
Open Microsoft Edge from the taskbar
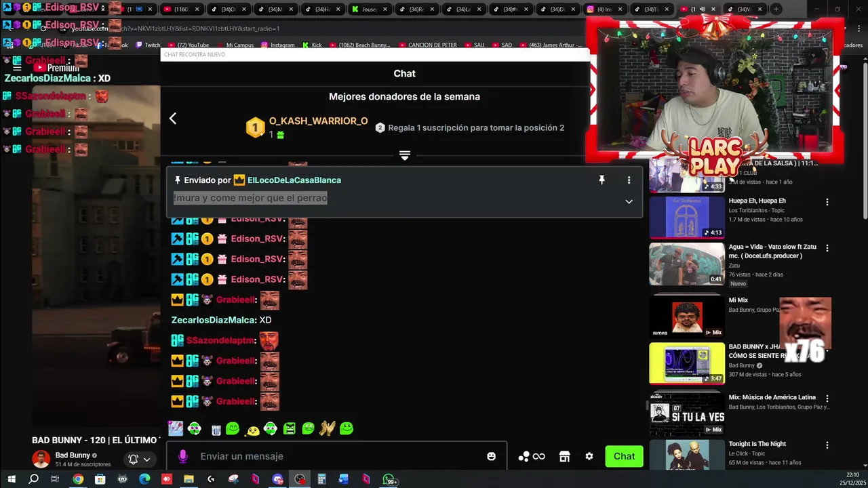coord(144,479)
